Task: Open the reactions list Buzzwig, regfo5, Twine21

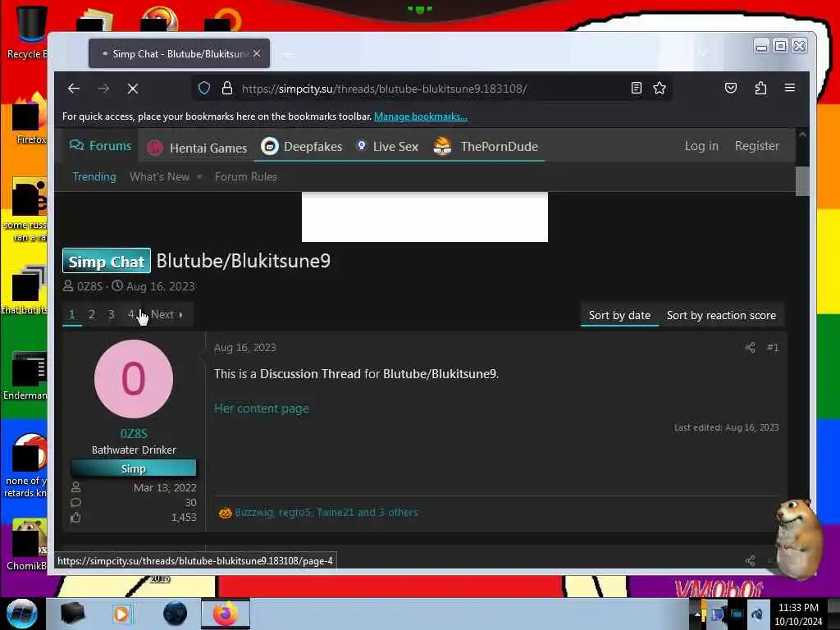Action: 326,512
